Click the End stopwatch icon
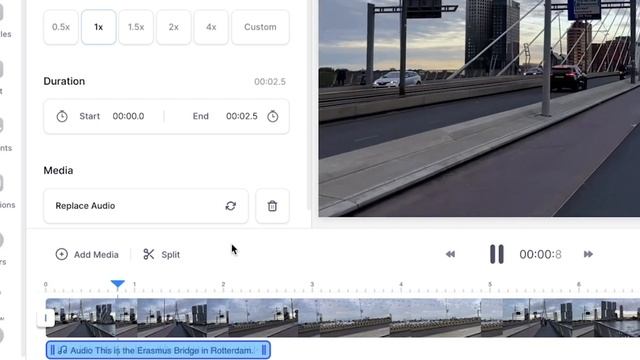Viewport: 640px width, 360px height. coord(273,116)
